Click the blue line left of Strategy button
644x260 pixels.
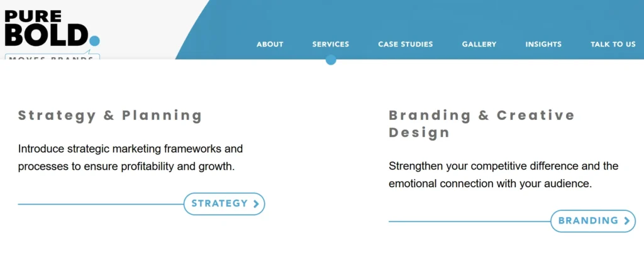tap(101, 204)
